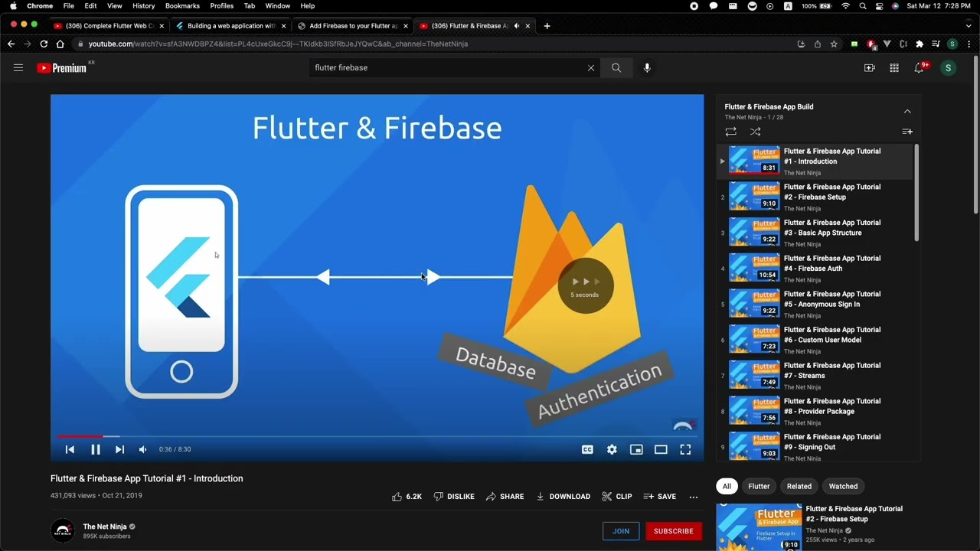Play playlist video #4 Firebase Auth
The height and width of the screenshot is (551, 980).
tap(815, 269)
